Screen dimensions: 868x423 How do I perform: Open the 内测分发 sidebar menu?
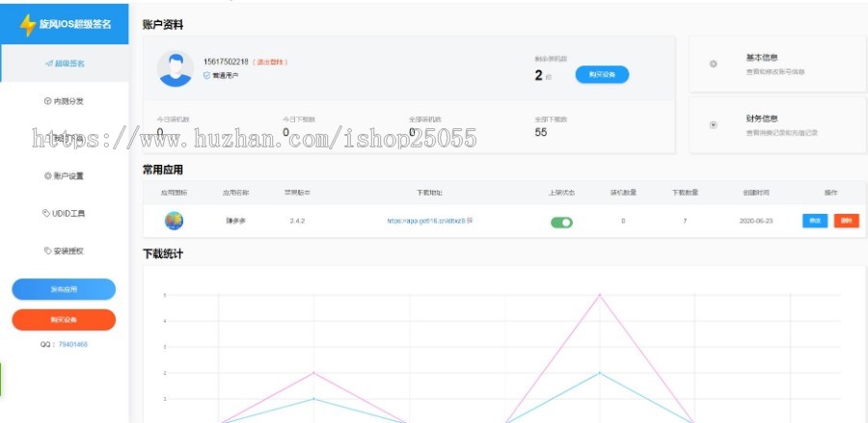tap(65, 101)
